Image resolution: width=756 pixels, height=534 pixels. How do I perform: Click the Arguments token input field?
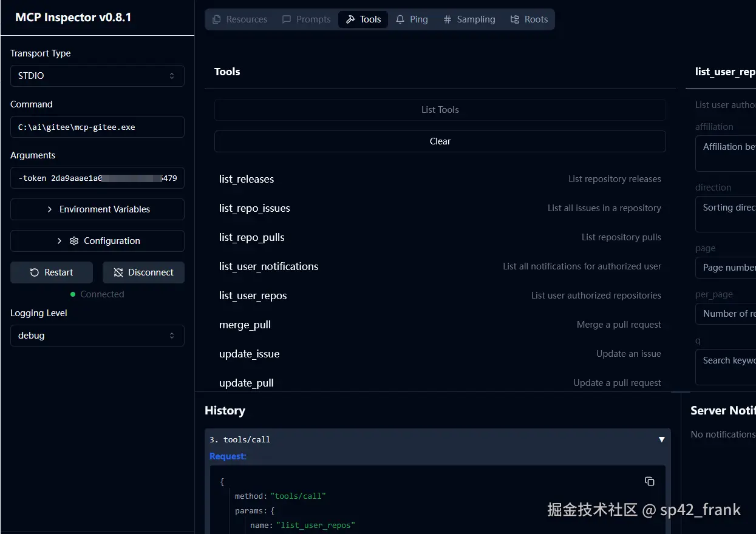(x=97, y=178)
